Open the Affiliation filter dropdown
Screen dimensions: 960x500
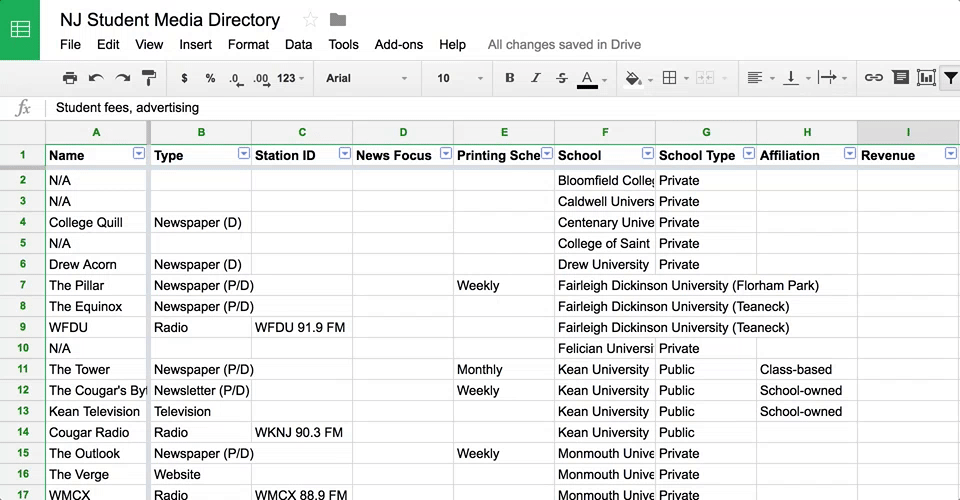[x=850, y=154]
